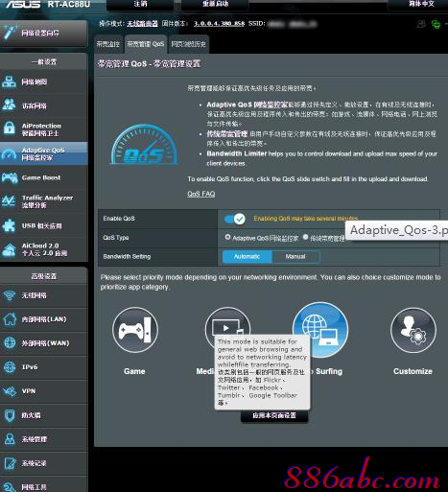Image resolution: width=448 pixels, height=492 pixels.
Task: Click the Apply button below priority modes
Action: pos(274,415)
